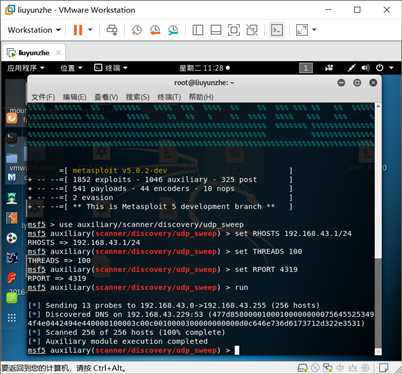This screenshot has height=374, width=402.
Task: Click text 'set THREADS 100'
Action: coord(268,251)
